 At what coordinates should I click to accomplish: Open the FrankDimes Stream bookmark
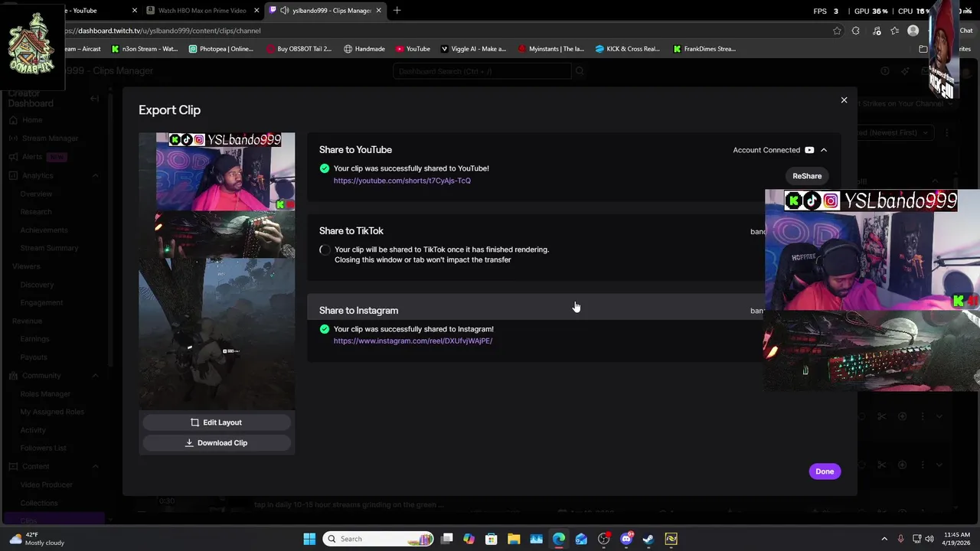click(x=704, y=49)
